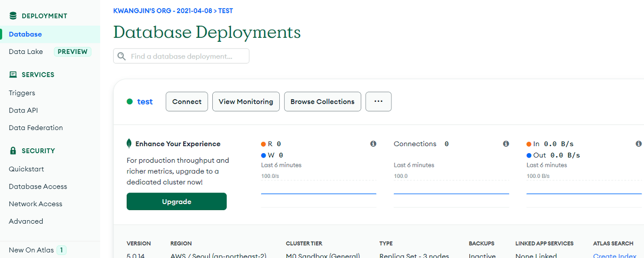
Task: Click the MongoDB leaf icon near Enhance Your Experience
Action: pyautogui.click(x=129, y=144)
